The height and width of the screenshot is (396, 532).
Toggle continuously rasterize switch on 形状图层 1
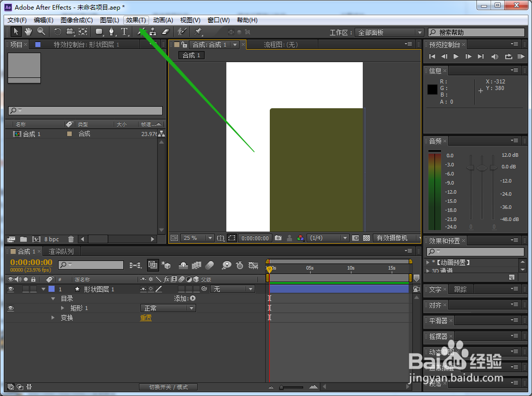(x=151, y=289)
